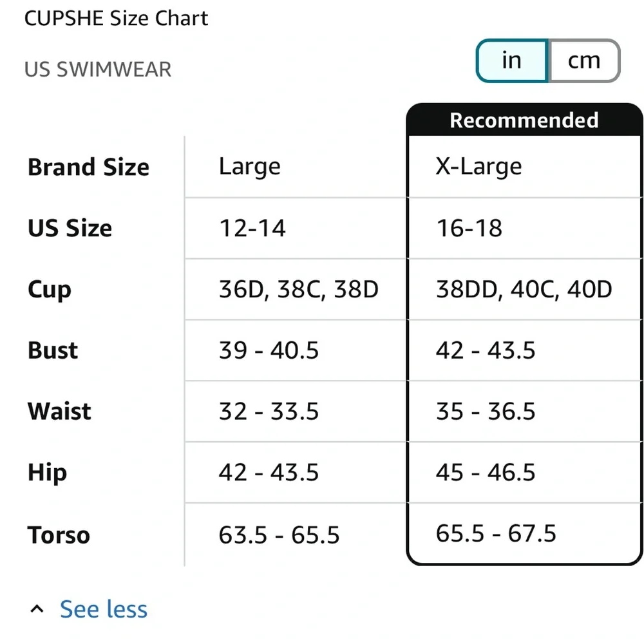Collapse chart with See less link
The width and height of the screenshot is (644, 644).
104,609
